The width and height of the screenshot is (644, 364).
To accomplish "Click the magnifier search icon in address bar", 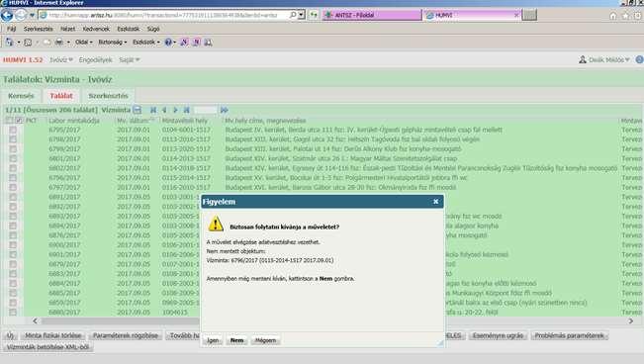I will point(293,15).
